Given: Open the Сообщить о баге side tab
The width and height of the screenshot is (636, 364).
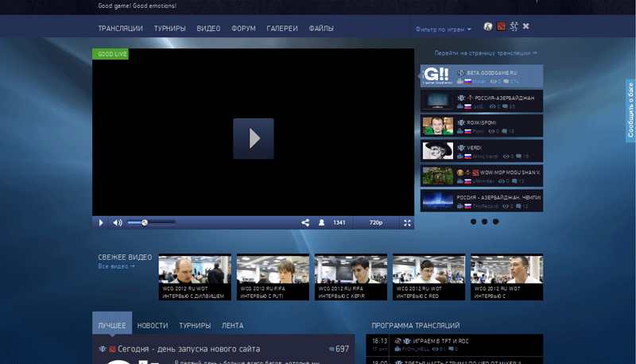Looking at the screenshot, I should click(x=630, y=110).
